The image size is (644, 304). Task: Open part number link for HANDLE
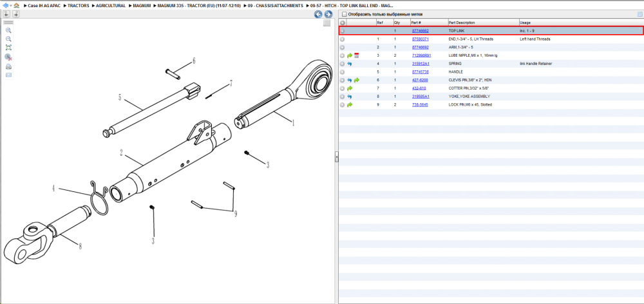(420, 72)
